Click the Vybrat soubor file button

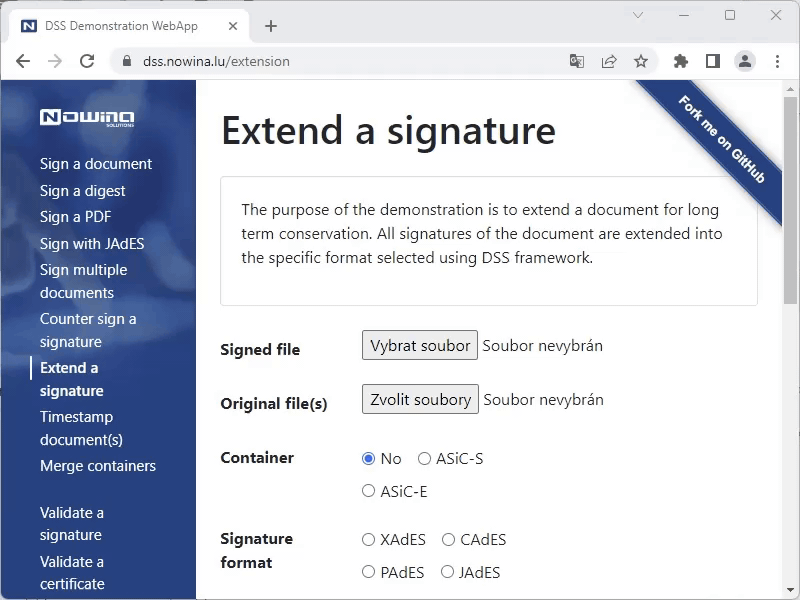pos(420,345)
